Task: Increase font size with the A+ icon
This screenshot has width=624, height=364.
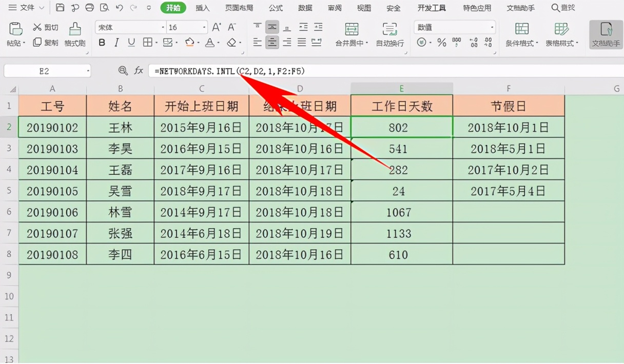Action: 217,27
